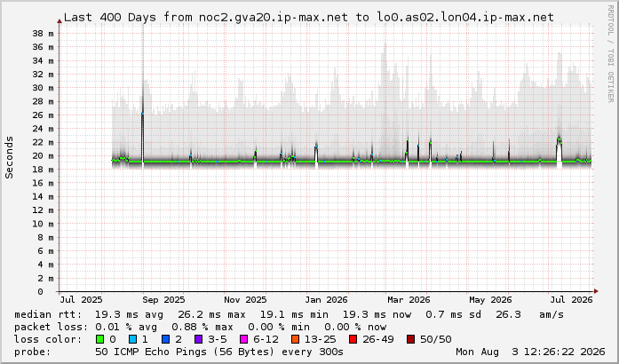
Task: Click the dark red loss swatch for 50/50
Action: (x=410, y=339)
